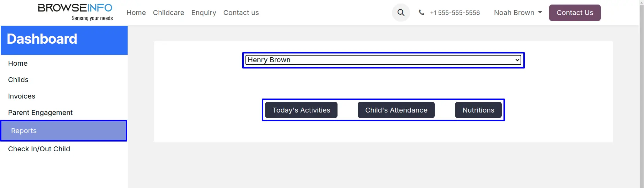The height and width of the screenshot is (188, 644).
Task: Expand the Henry Brown child selector
Action: click(383, 60)
